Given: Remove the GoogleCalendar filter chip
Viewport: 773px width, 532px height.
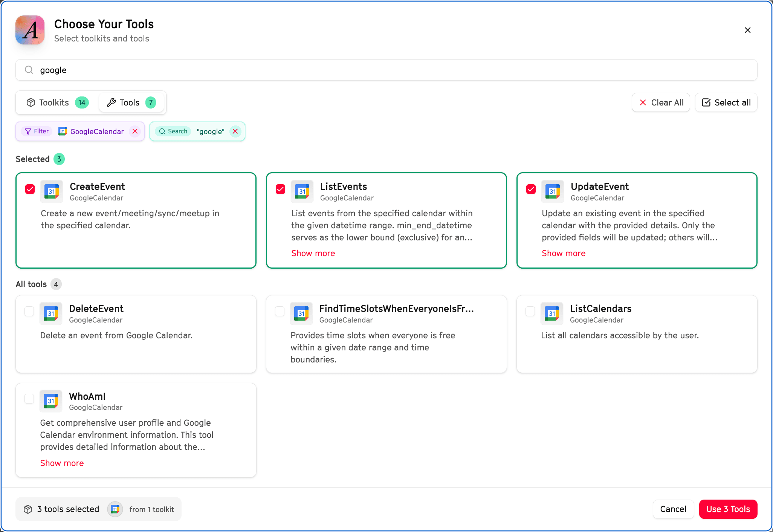Looking at the screenshot, I should pos(135,131).
